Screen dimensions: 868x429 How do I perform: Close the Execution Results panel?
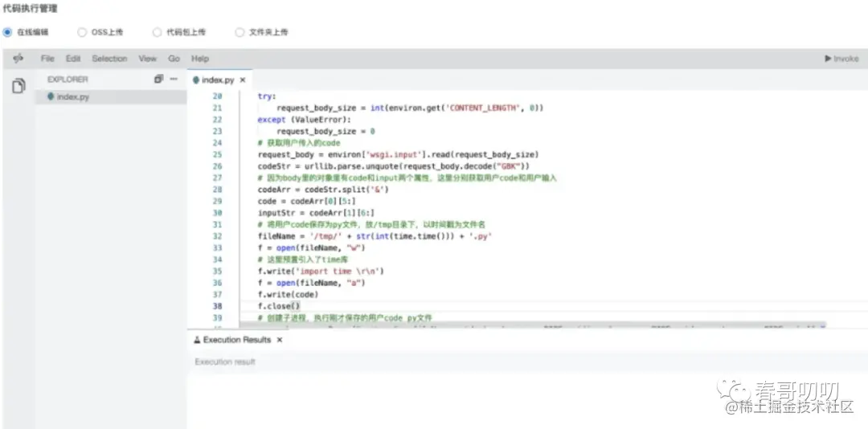[x=280, y=339]
